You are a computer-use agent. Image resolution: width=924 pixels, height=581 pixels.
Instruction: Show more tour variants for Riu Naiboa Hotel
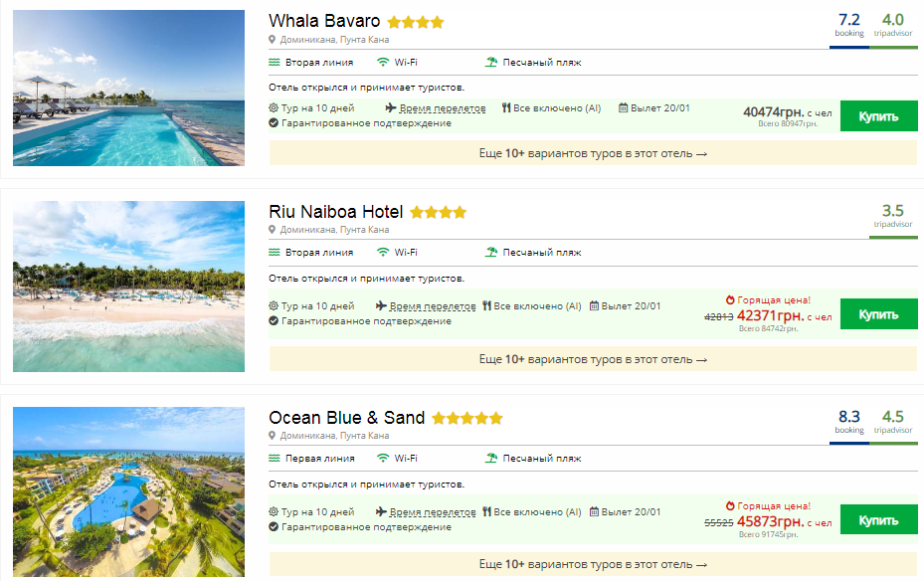593,359
